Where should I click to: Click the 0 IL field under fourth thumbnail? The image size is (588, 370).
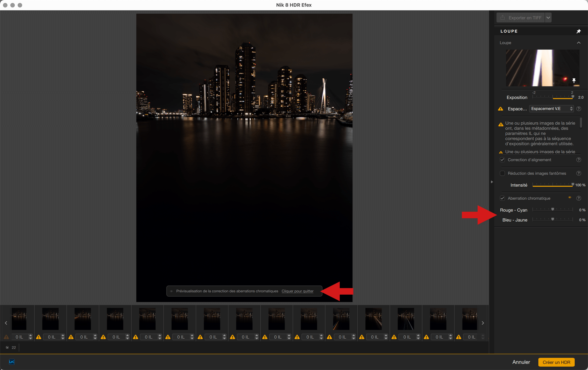pyautogui.click(x=116, y=337)
